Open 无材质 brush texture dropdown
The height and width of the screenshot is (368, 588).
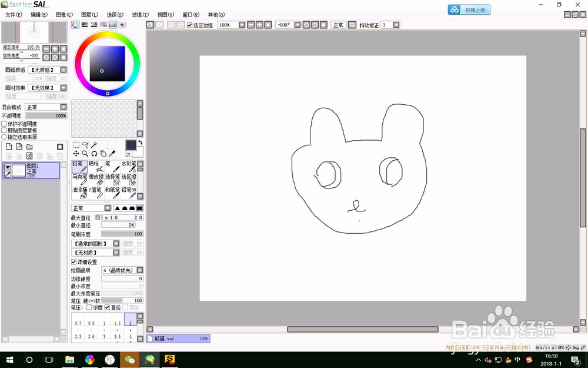(x=116, y=253)
